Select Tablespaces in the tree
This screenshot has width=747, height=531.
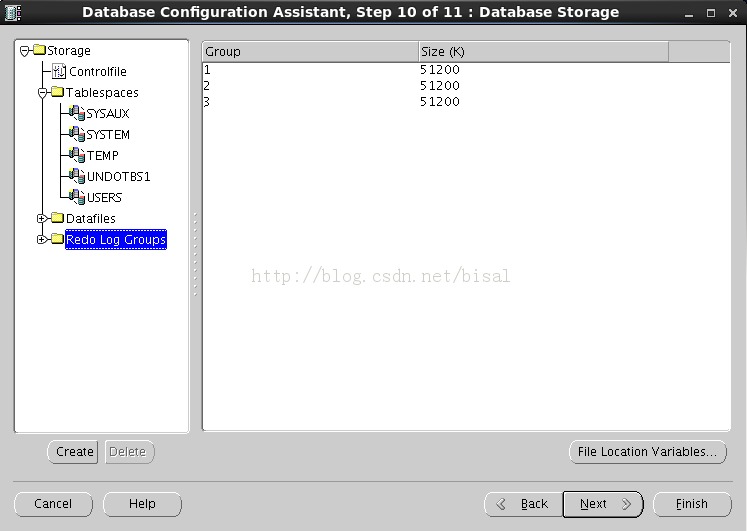pyautogui.click(x=102, y=92)
